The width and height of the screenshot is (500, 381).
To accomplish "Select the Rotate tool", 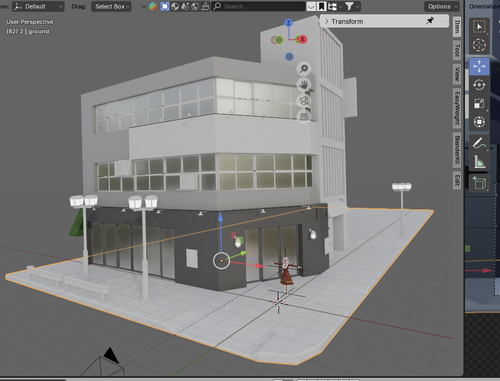I will (x=479, y=85).
